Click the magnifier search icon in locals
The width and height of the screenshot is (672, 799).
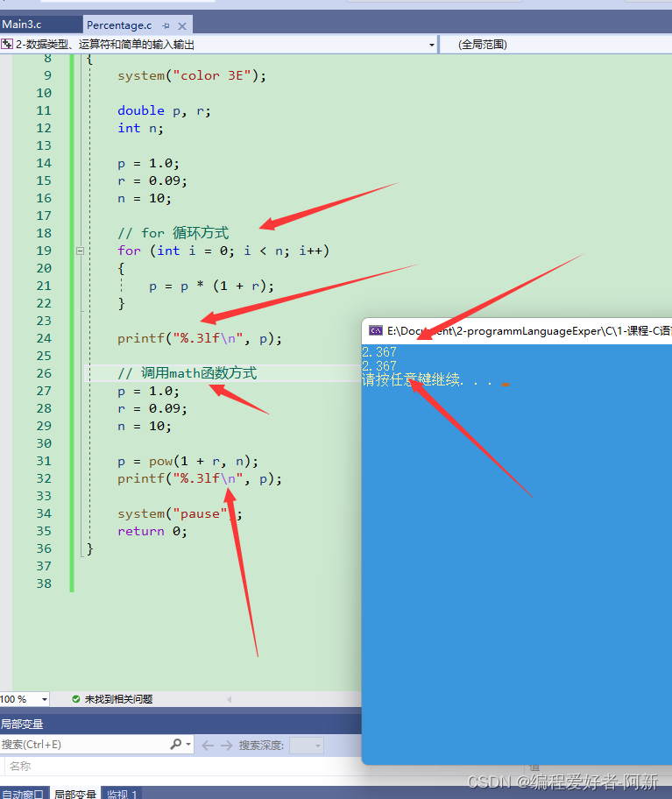[x=176, y=745]
